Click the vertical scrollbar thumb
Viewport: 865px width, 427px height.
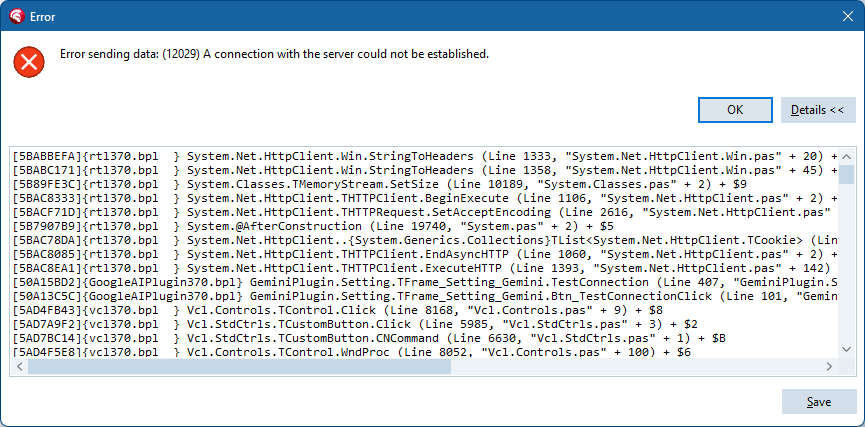coord(846,175)
